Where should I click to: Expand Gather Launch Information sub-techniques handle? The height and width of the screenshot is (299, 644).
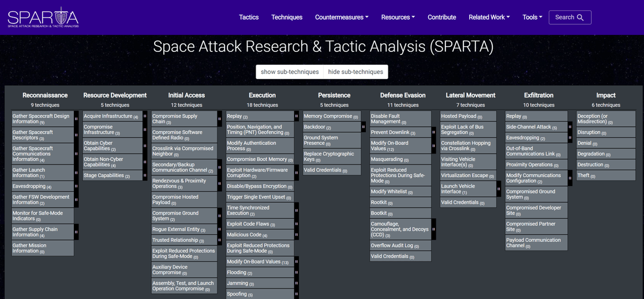(x=76, y=173)
